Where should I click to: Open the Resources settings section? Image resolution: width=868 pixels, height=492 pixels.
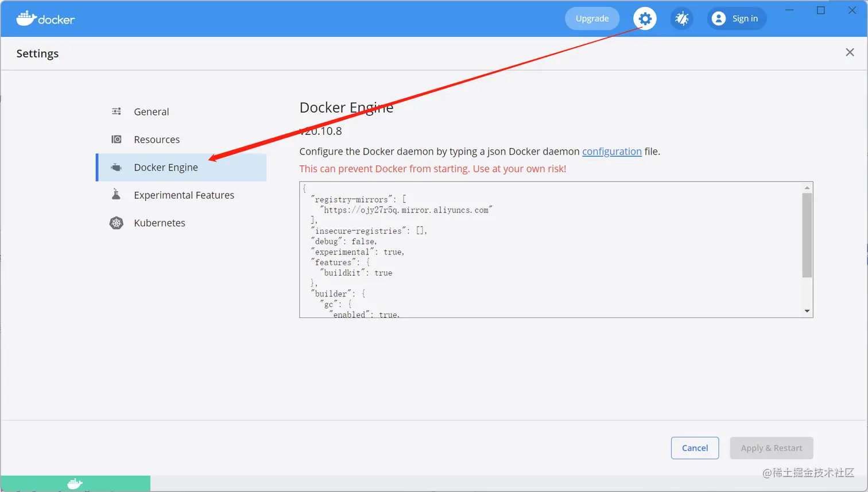181,140
